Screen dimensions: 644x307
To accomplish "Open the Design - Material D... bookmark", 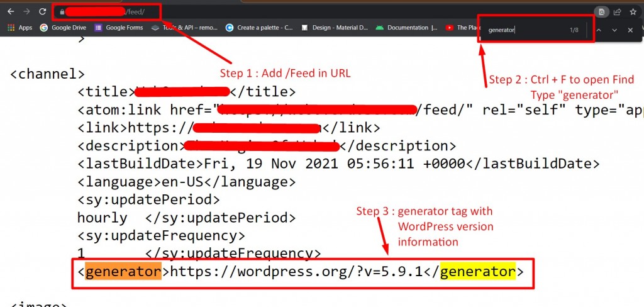I will click(x=335, y=28).
